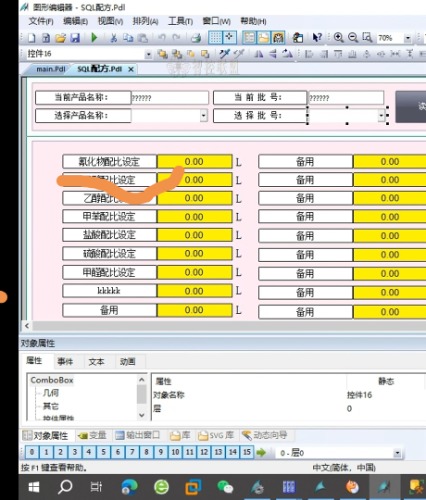This screenshot has width=426, height=500.
Task: Toggle the snap to grid button
Action: [x=230, y=37]
